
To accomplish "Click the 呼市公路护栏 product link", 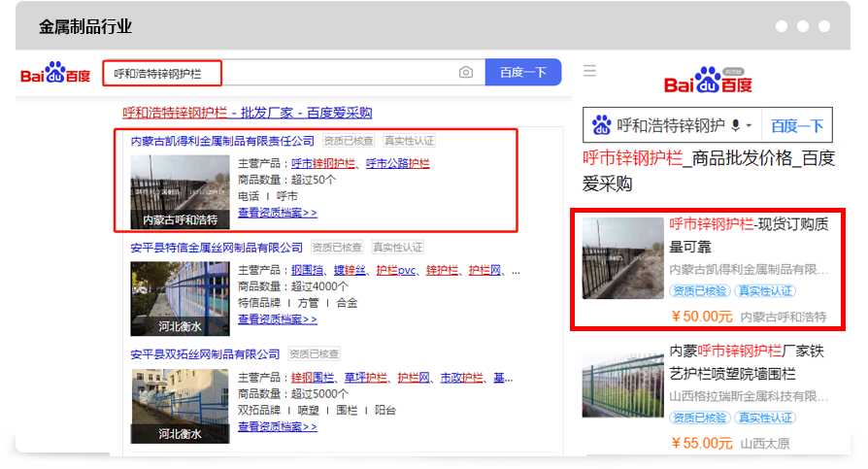I will (x=397, y=163).
